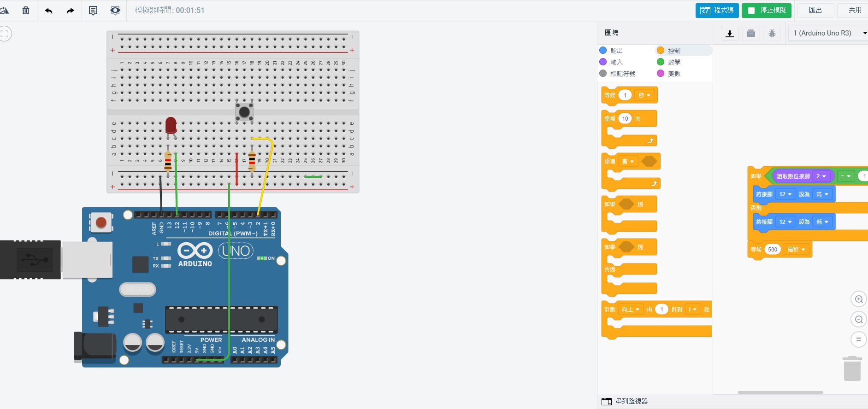Screen dimensions: 868x409
Task: Click the trash delete icon in the top toolbar
Action: 26,10
